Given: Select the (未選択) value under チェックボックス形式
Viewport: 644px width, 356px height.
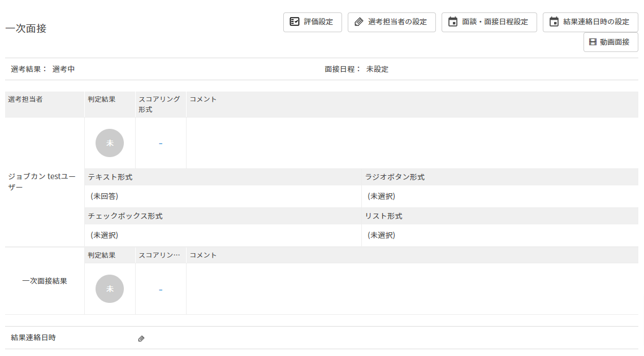Looking at the screenshot, I should coord(105,235).
